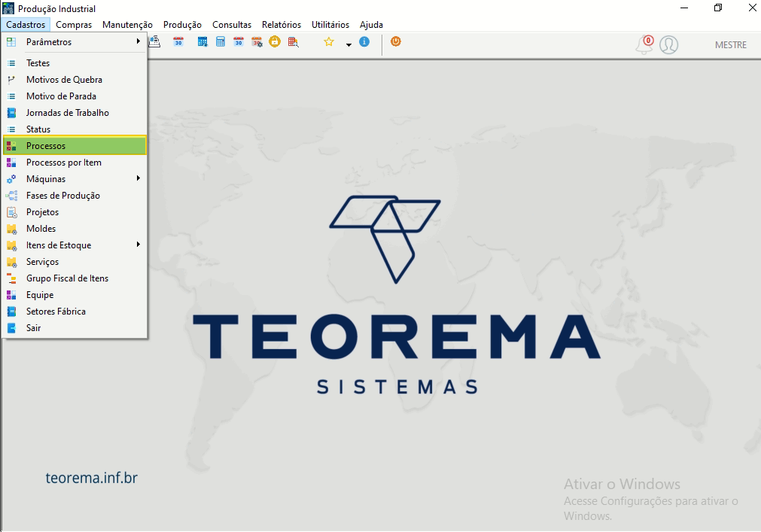761x532 pixels.
Task: Expand the Parâmetros submenu arrow
Action: point(139,41)
